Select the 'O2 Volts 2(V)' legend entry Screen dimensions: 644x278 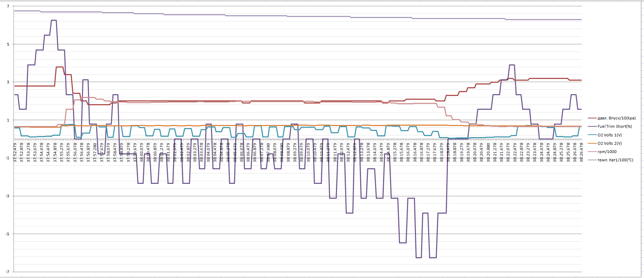coord(609,143)
